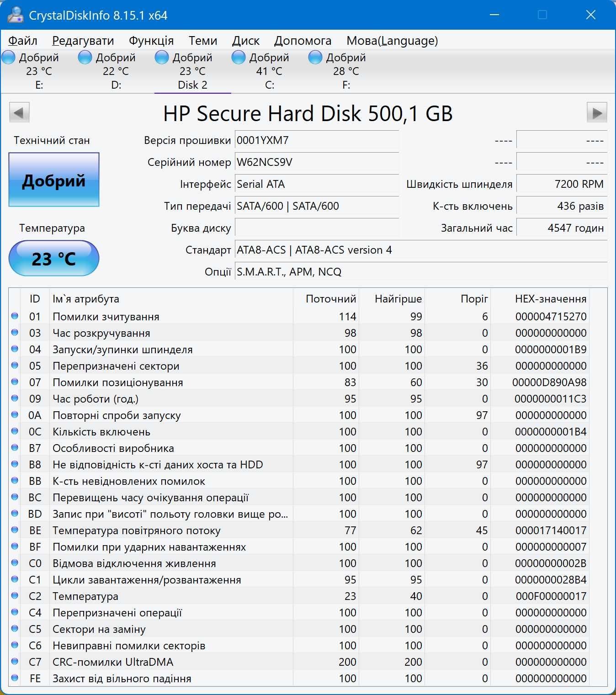Click the Поріг column header
Screen dimensions: 616x695
coord(458,299)
